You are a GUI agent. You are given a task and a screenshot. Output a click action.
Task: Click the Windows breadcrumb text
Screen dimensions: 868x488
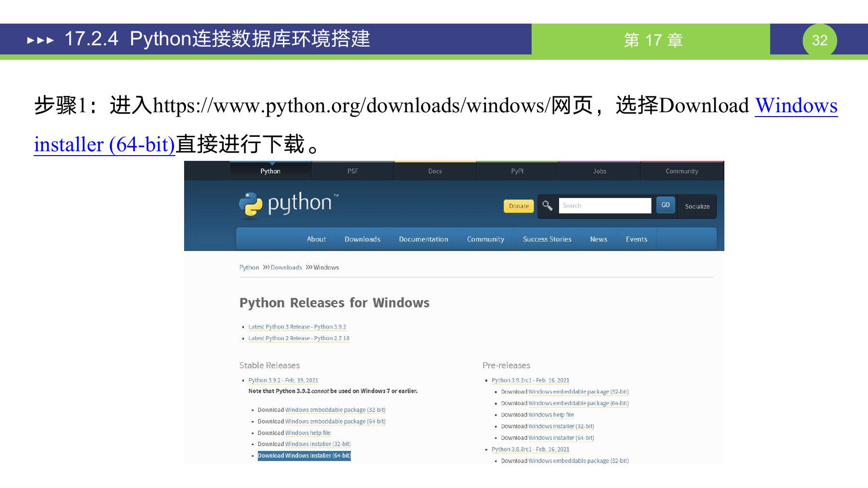click(326, 267)
